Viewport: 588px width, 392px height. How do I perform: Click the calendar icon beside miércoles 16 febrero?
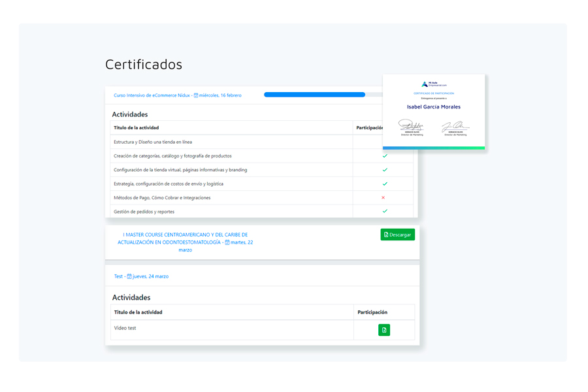pyautogui.click(x=195, y=95)
